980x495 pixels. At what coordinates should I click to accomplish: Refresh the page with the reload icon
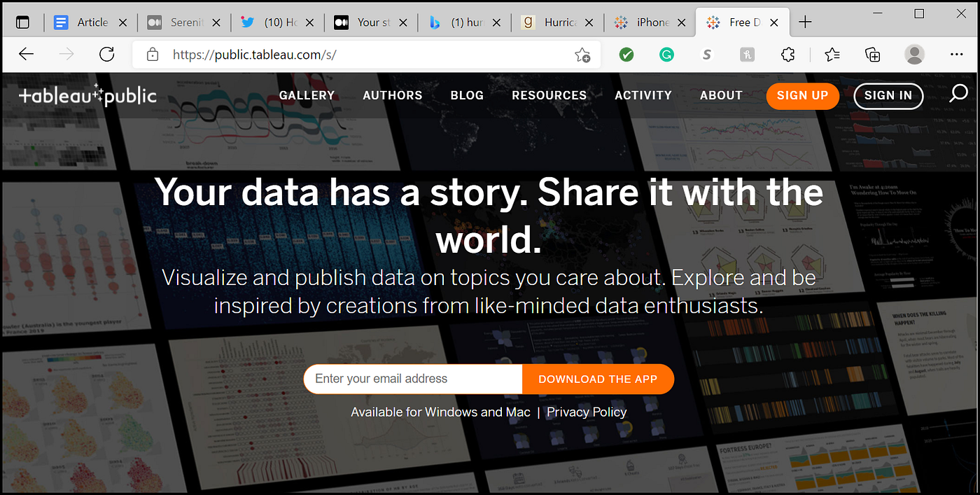(x=106, y=54)
